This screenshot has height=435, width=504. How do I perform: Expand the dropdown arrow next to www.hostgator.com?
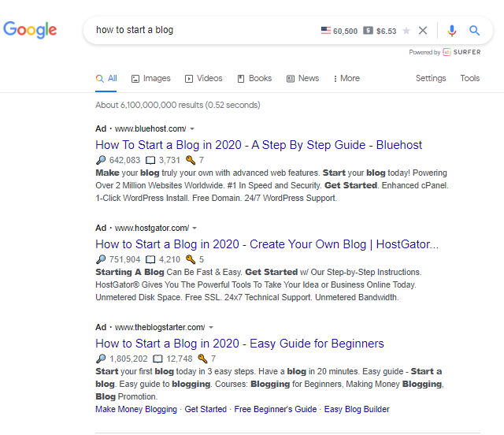pyautogui.click(x=195, y=228)
